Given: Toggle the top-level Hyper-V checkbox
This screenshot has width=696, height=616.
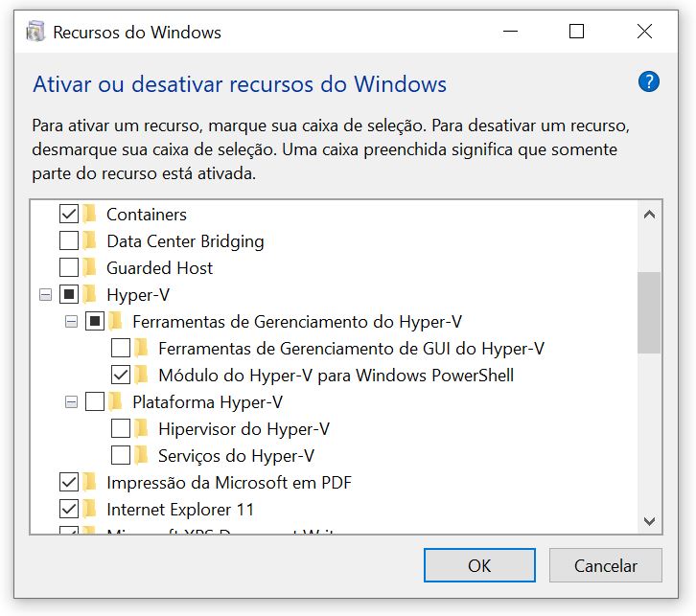Looking at the screenshot, I should pyautogui.click(x=69, y=294).
